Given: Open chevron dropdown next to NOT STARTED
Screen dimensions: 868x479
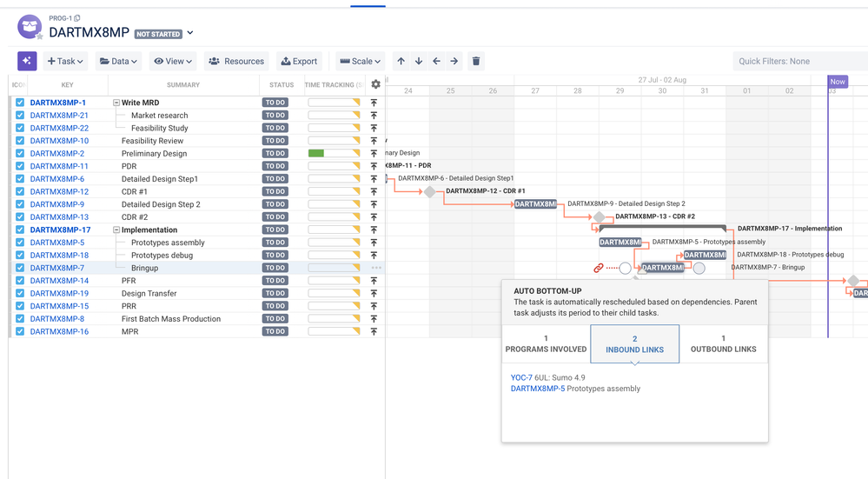Looking at the screenshot, I should point(190,33).
